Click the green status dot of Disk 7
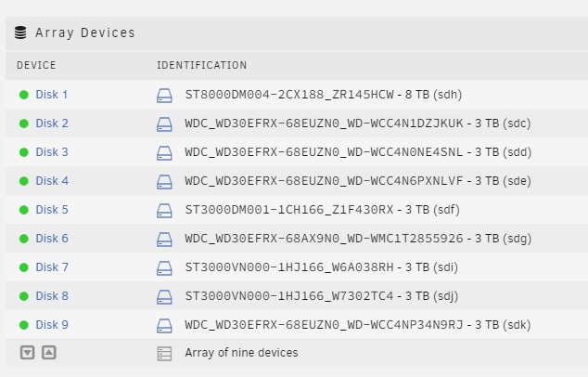Viewport: 588px width, 377px height. [x=23, y=267]
